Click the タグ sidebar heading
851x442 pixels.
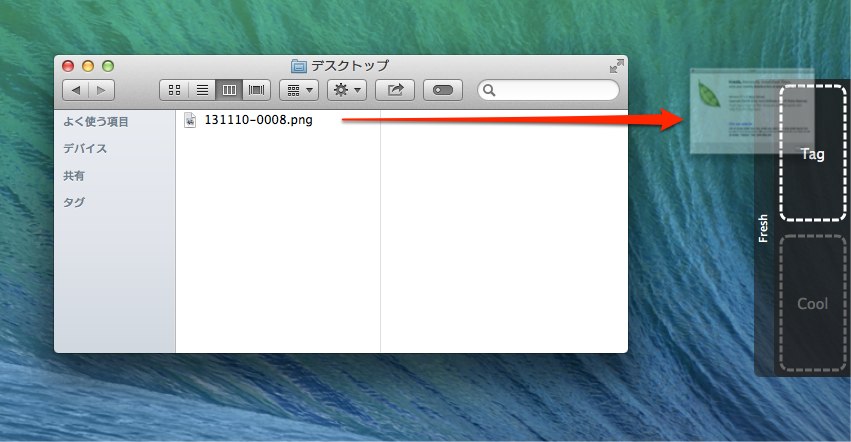[x=74, y=203]
